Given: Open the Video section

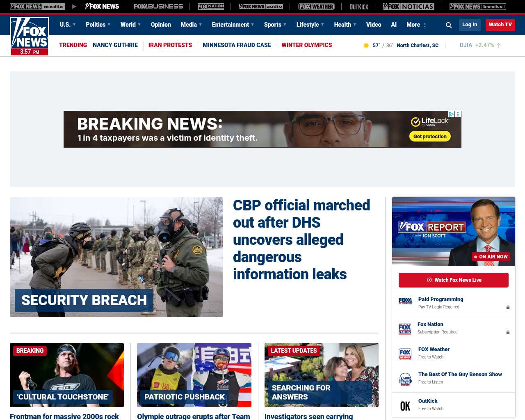Looking at the screenshot, I should (374, 25).
